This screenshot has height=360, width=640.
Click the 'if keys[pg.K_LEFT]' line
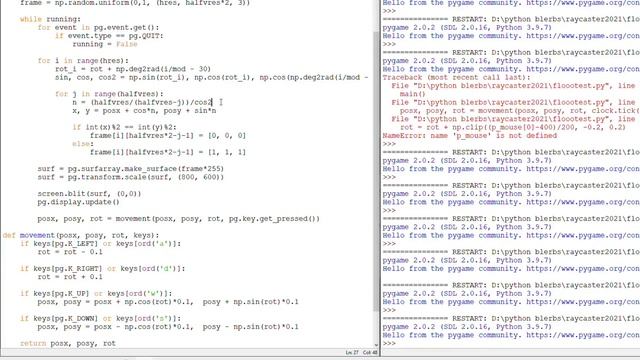point(100,244)
